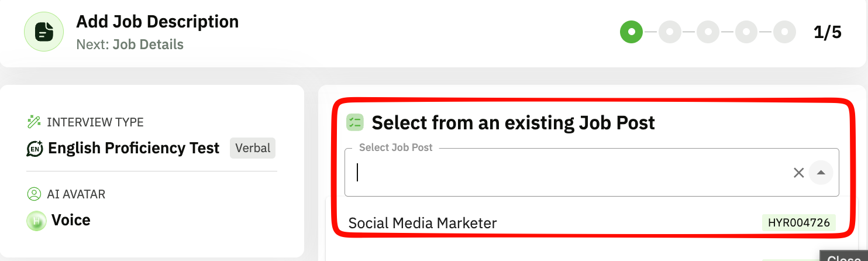The width and height of the screenshot is (868, 261).
Task: Click the English Proficiency Test label
Action: (133, 149)
